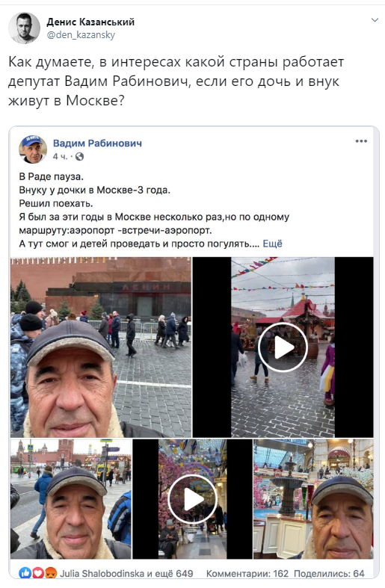Open Комментарии: 162 comments

247,574
